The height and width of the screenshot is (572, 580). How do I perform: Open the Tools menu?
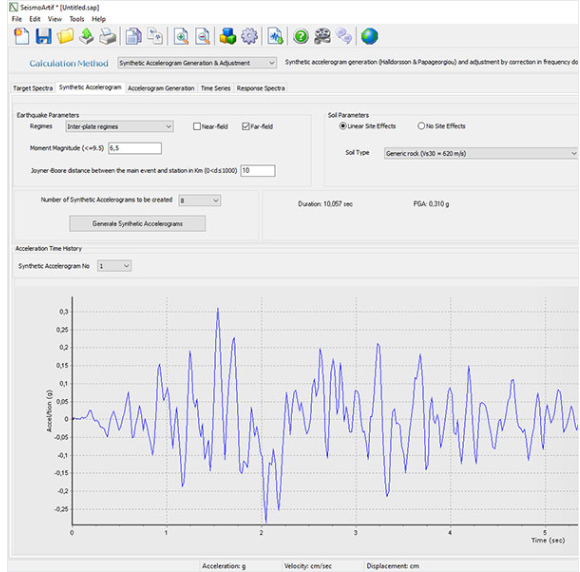(77, 19)
